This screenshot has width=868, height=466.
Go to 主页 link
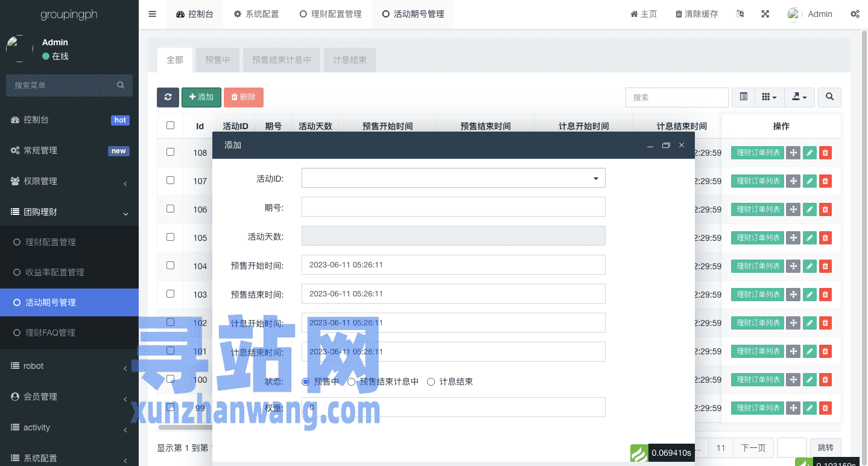pyautogui.click(x=644, y=14)
